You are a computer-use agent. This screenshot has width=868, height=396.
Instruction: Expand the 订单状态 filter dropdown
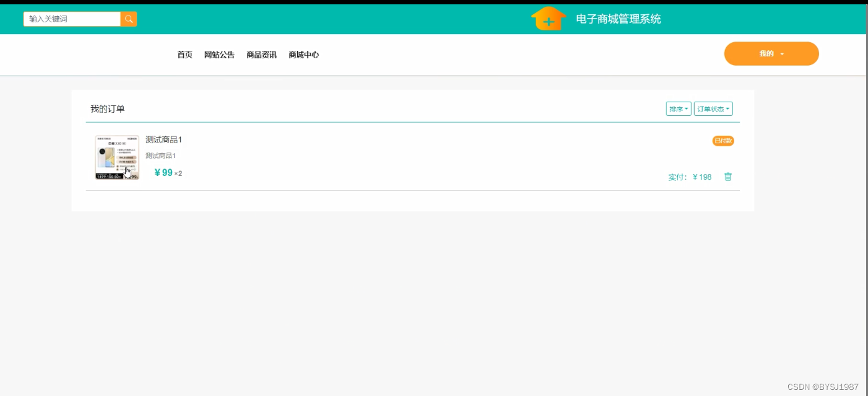[x=713, y=109]
